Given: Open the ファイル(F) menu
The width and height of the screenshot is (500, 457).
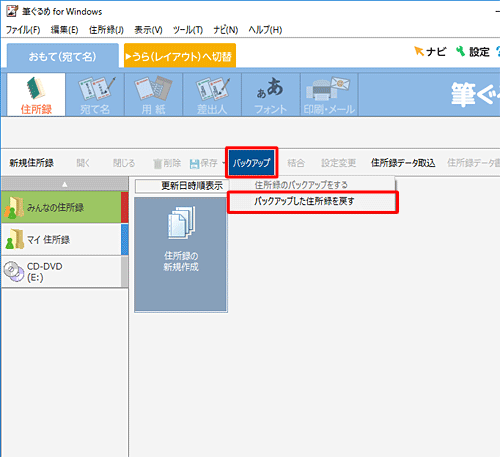Looking at the screenshot, I should [x=23, y=30].
